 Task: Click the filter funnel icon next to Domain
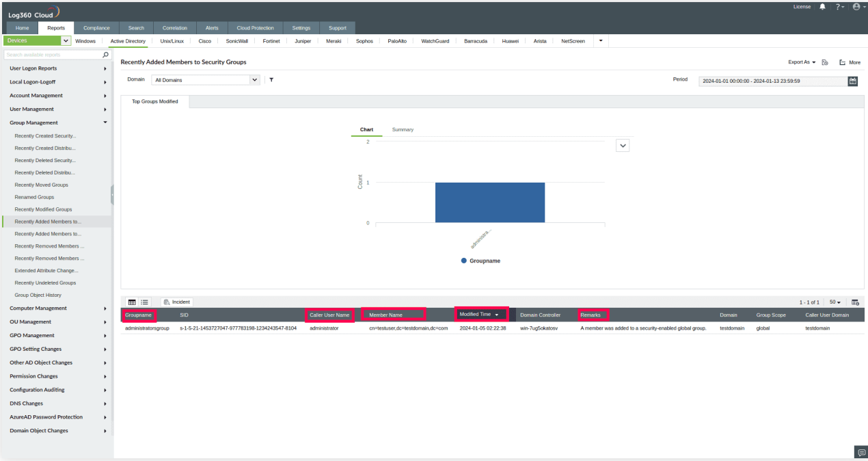(x=271, y=80)
